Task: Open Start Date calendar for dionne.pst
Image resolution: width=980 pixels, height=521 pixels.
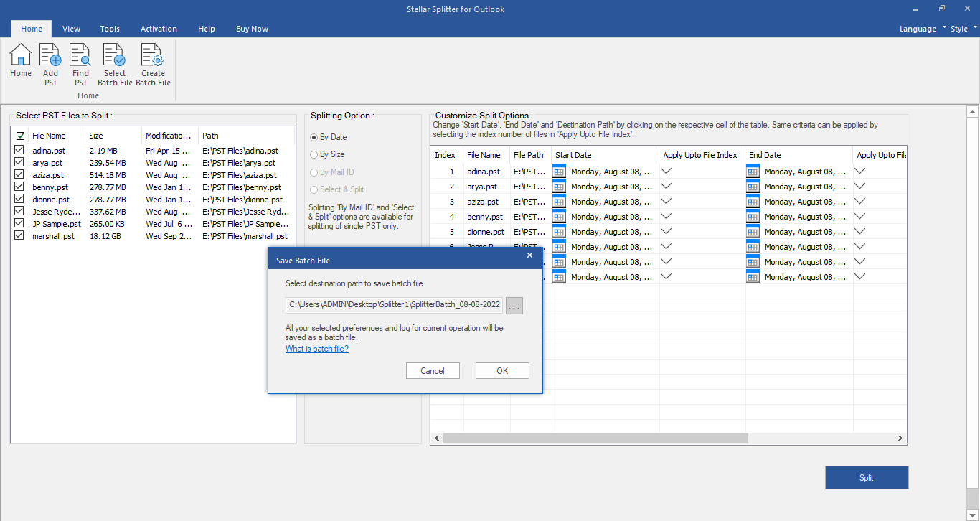Action: [560, 232]
